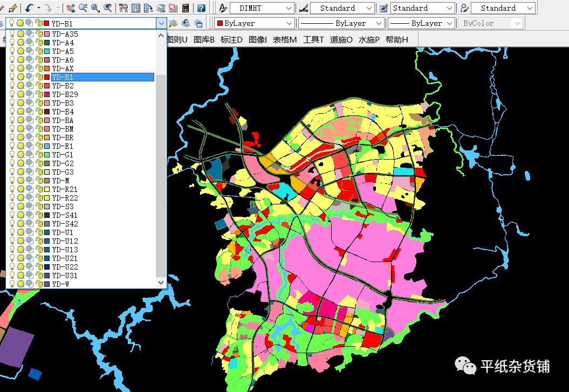This screenshot has height=392, width=569.
Task: Click the red color swatch of YD-B1
Action: coord(47,77)
